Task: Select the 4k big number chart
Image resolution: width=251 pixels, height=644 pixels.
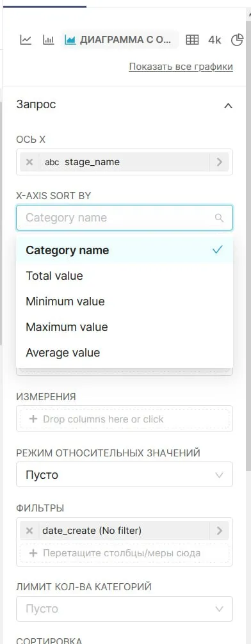Action: point(215,40)
